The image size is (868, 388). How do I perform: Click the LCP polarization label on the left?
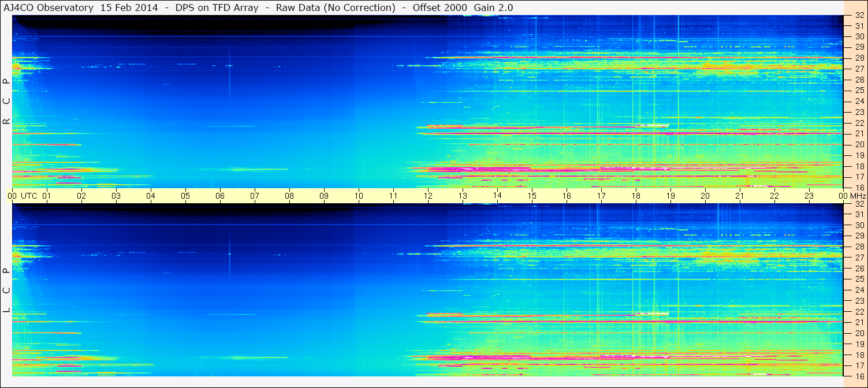tap(7, 290)
